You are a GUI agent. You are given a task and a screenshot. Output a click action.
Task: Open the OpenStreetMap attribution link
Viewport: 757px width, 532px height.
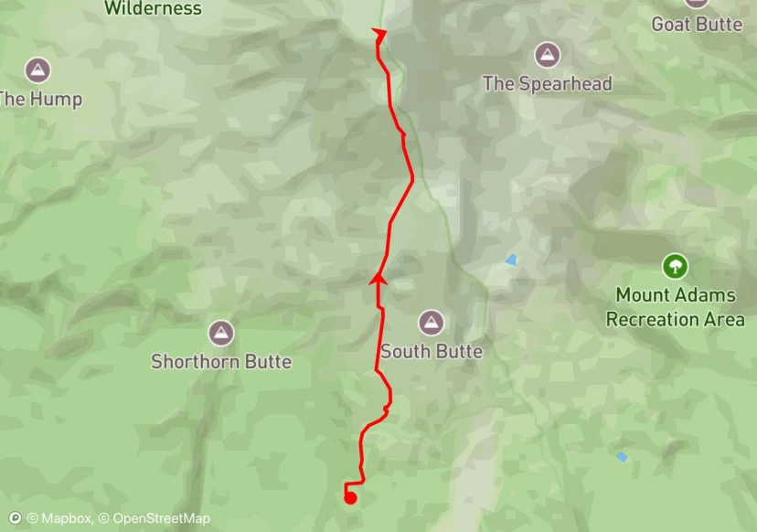[155, 518]
